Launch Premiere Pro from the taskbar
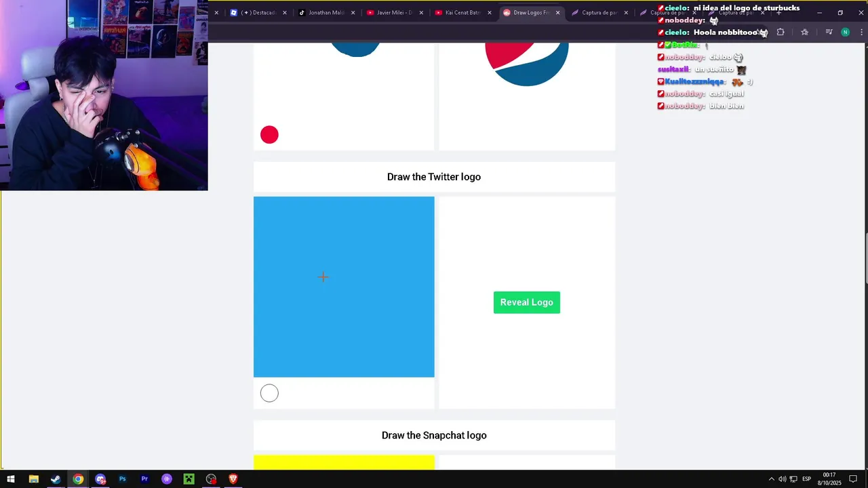Image resolution: width=868 pixels, height=488 pixels. [x=144, y=479]
